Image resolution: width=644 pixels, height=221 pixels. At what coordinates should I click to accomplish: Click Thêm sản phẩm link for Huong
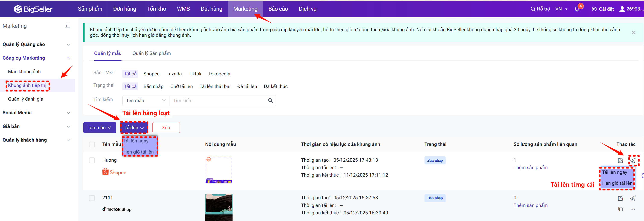(530, 167)
